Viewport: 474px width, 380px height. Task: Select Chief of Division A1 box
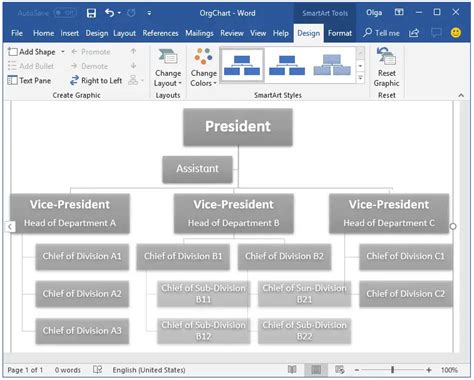(82, 257)
